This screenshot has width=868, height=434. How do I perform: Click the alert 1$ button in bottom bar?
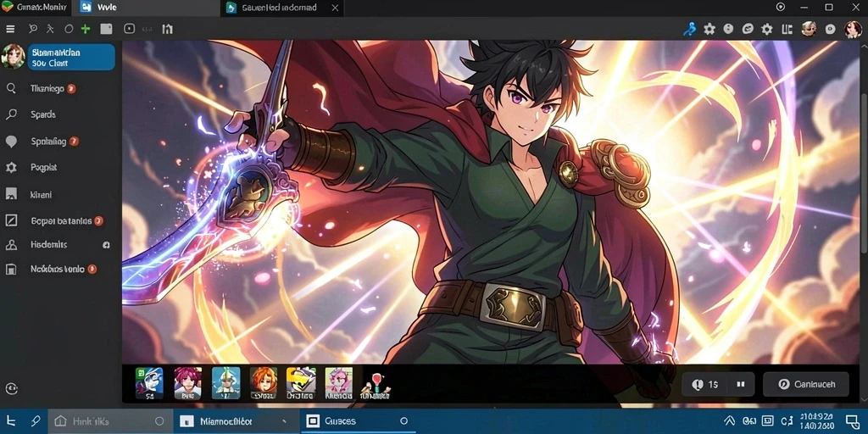pos(705,384)
